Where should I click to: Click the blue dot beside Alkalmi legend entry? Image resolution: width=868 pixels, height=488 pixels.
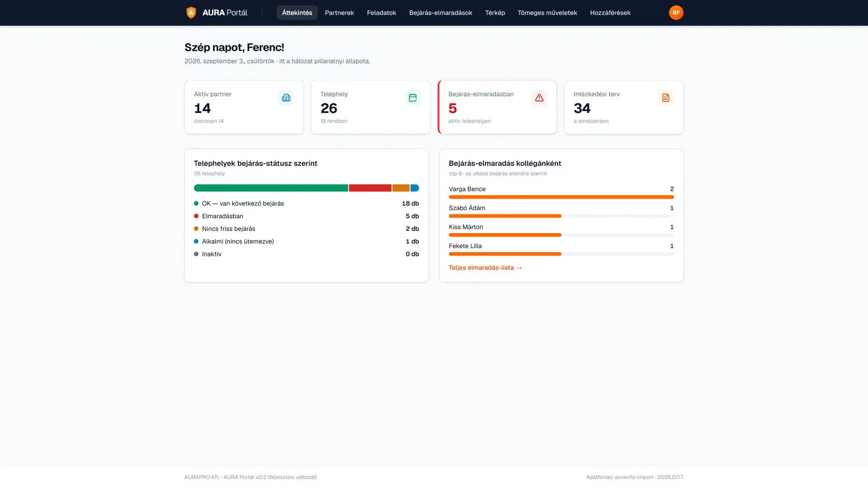[196, 241]
